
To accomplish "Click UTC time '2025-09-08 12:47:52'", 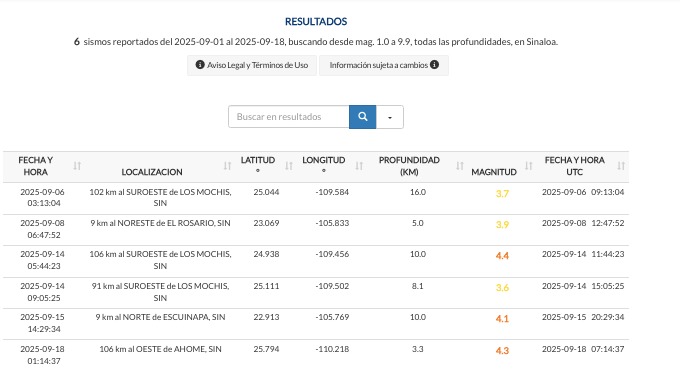I will pyautogui.click(x=583, y=223).
